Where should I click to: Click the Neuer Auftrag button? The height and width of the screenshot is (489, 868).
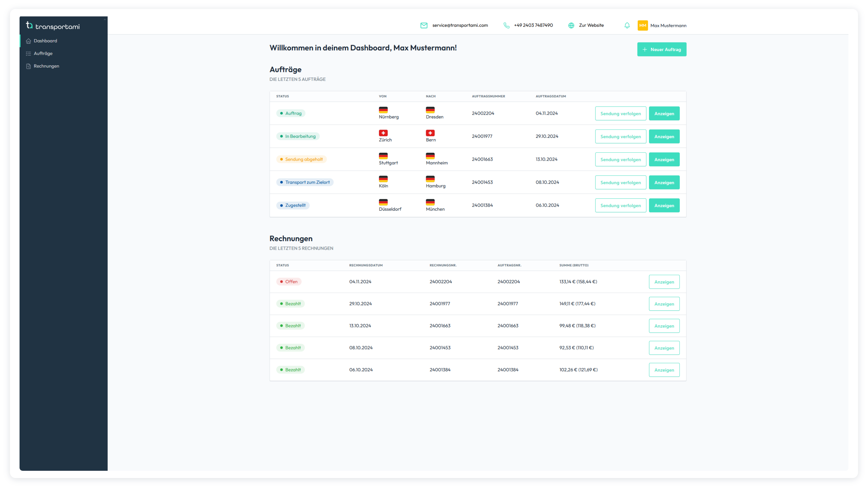point(661,50)
